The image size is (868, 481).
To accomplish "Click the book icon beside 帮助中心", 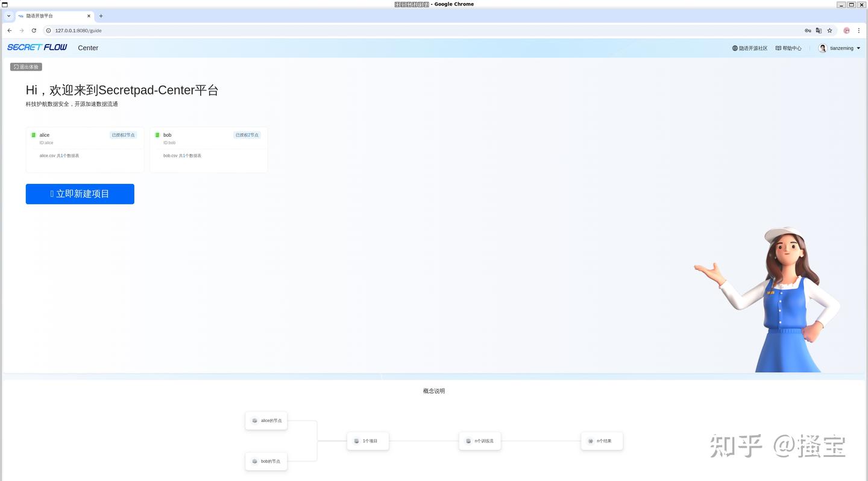I will [778, 48].
